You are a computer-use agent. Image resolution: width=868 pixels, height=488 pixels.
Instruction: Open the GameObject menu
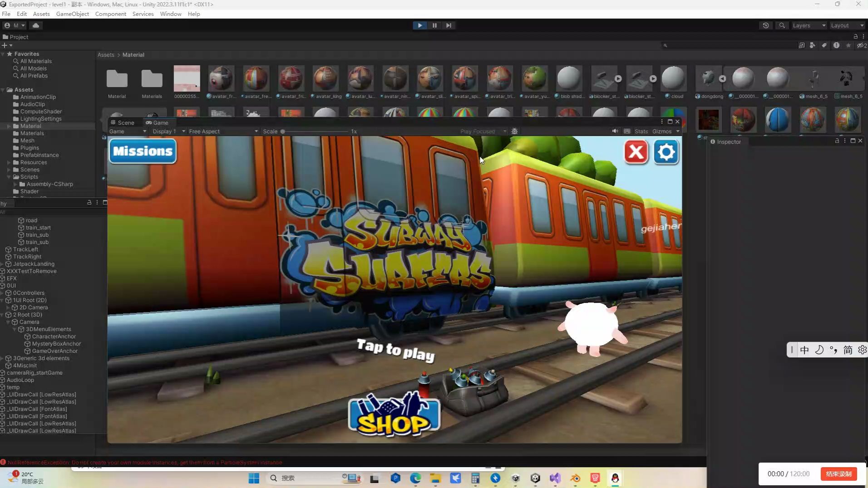coord(72,14)
